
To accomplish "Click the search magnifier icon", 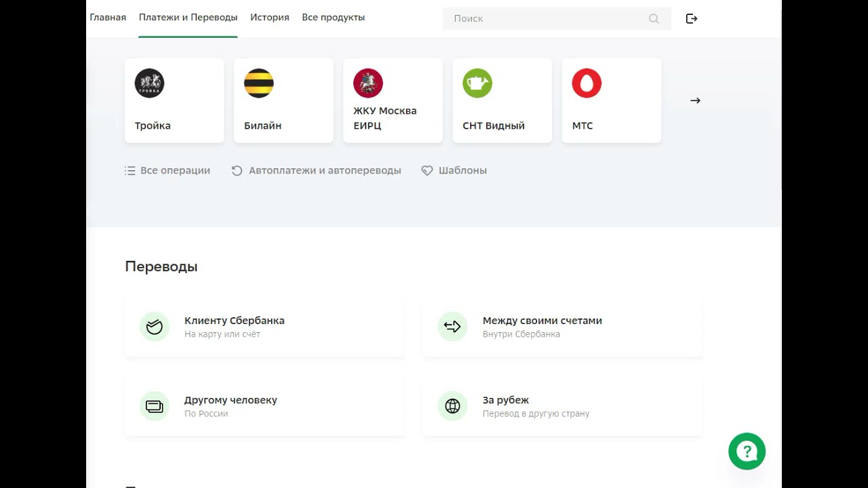I will (654, 18).
